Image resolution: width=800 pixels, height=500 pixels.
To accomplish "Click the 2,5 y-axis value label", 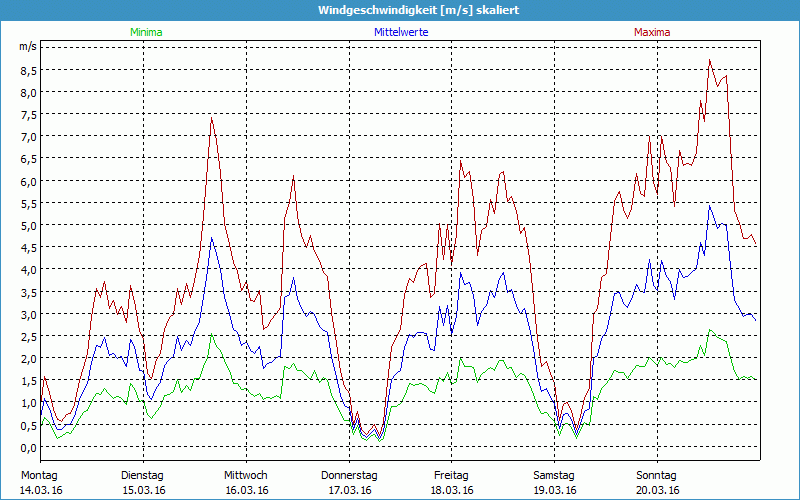I will tap(28, 336).
